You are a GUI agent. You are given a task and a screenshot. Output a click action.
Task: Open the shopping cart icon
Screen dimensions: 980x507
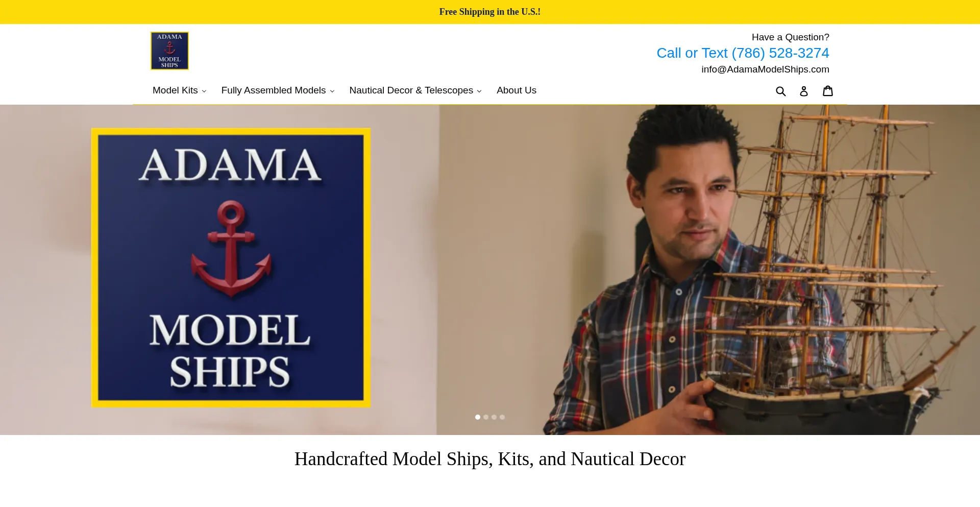[x=828, y=90]
